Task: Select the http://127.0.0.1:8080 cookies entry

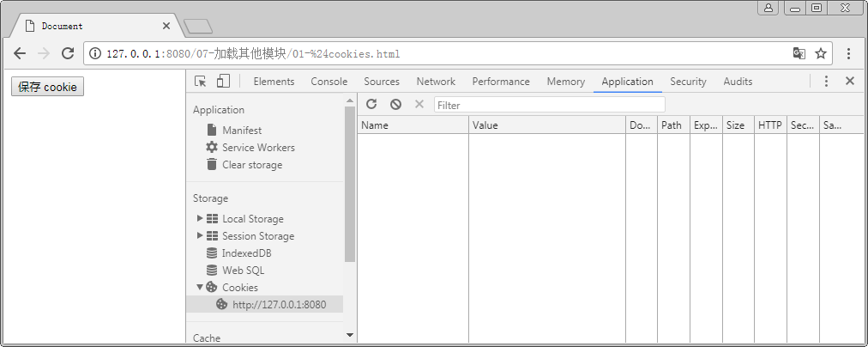Action: click(x=279, y=304)
